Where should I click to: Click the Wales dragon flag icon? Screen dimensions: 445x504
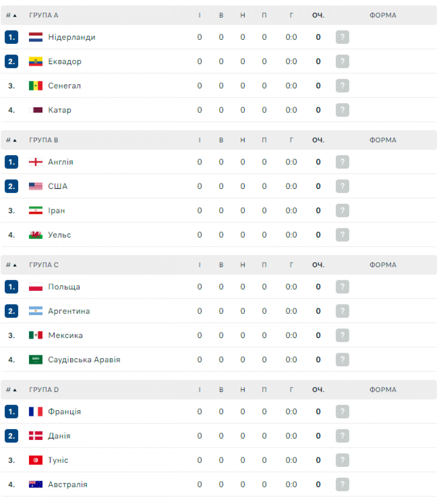[36, 235]
